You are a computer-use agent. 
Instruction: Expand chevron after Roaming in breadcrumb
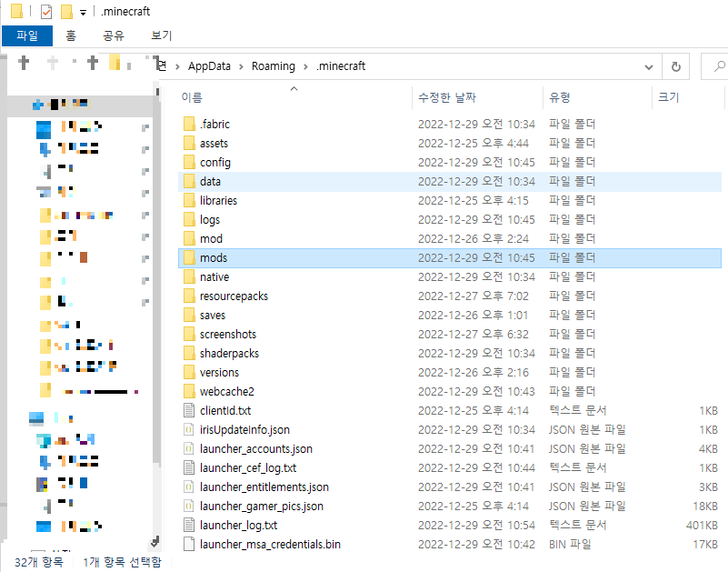coord(305,67)
